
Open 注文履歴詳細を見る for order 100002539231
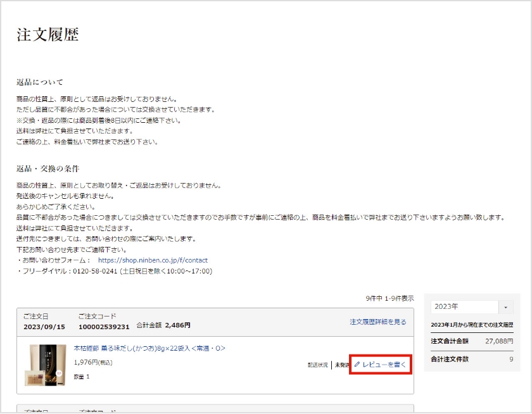378,322
